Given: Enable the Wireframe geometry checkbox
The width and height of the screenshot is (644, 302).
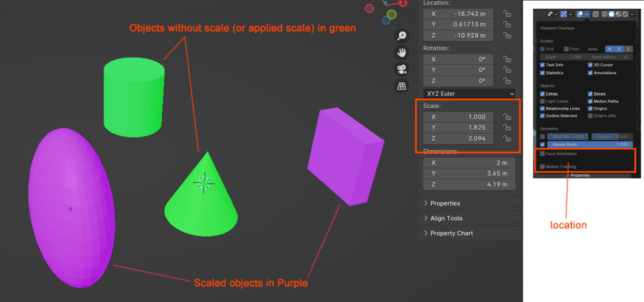Looking at the screenshot, I should pyautogui.click(x=542, y=136).
